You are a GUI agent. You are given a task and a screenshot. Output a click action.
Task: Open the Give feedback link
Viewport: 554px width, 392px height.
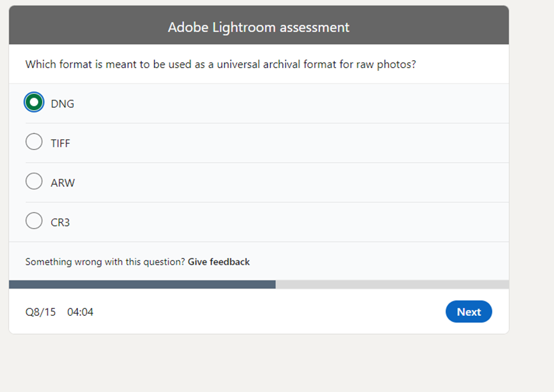pos(218,262)
